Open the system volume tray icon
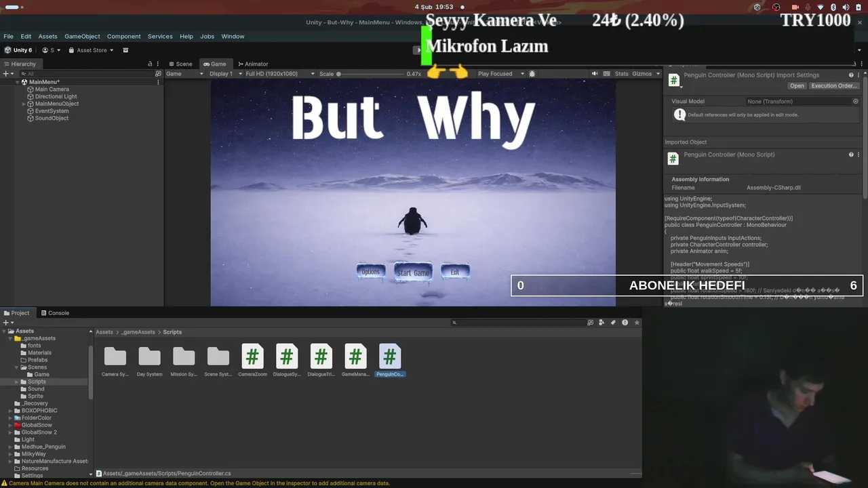The height and width of the screenshot is (488, 868). pos(846,7)
